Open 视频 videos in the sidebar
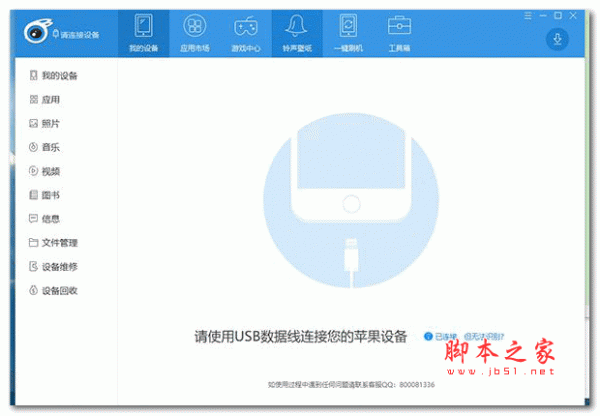Image resolution: width=600 pixels, height=416 pixels. pyautogui.click(x=45, y=171)
